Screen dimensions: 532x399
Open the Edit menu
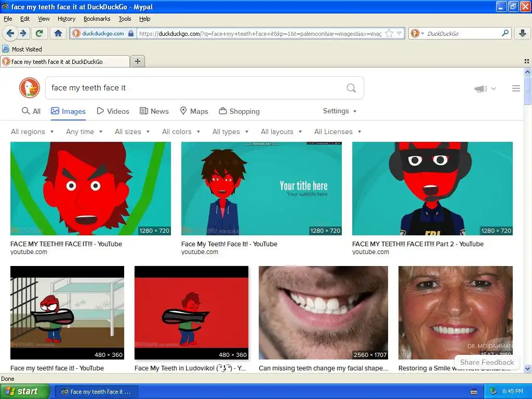point(25,19)
